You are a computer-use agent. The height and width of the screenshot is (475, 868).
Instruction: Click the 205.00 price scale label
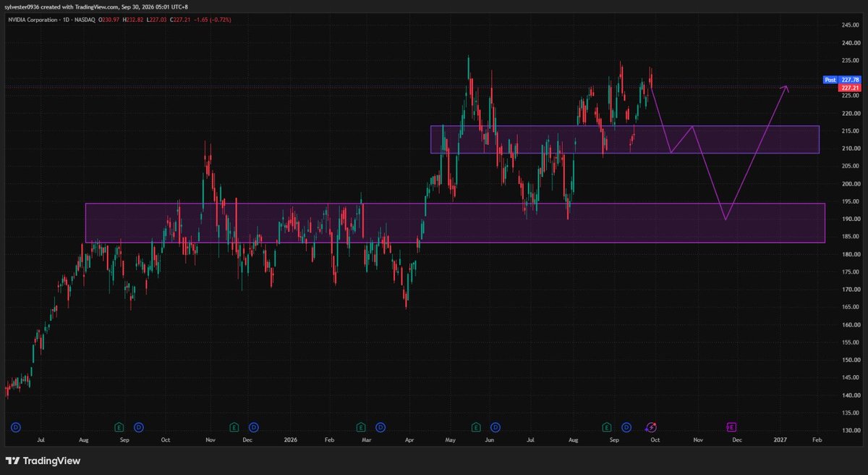tap(850, 167)
